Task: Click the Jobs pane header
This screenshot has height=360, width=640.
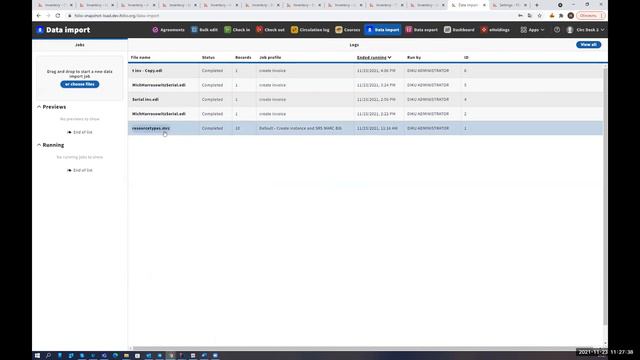Action: (80, 45)
